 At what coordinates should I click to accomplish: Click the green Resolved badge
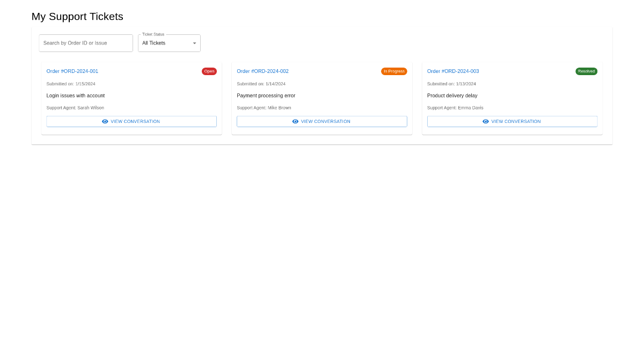pyautogui.click(x=586, y=71)
